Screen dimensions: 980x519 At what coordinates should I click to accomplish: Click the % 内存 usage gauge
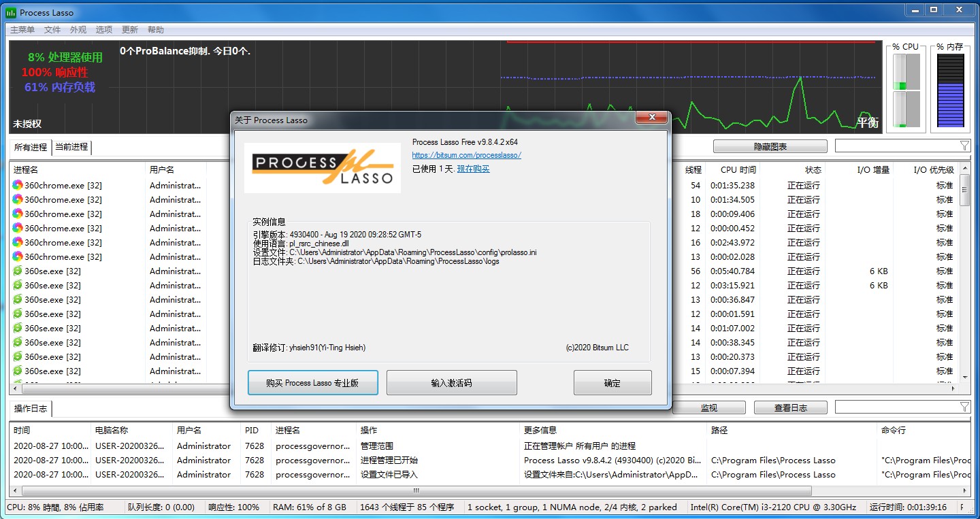(950, 90)
